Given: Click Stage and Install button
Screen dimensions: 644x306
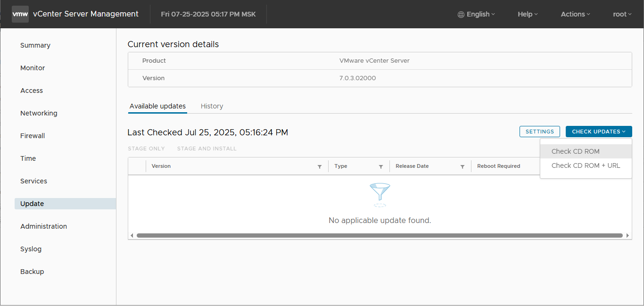Looking at the screenshot, I should [207, 149].
